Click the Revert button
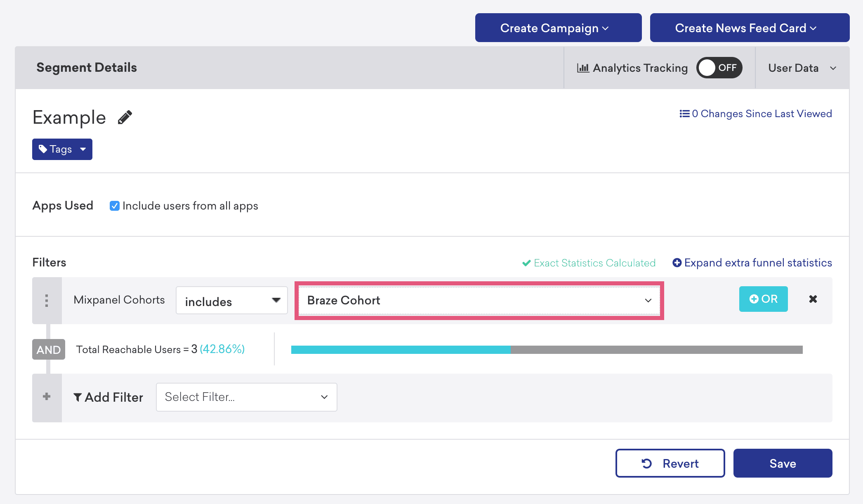 670,463
